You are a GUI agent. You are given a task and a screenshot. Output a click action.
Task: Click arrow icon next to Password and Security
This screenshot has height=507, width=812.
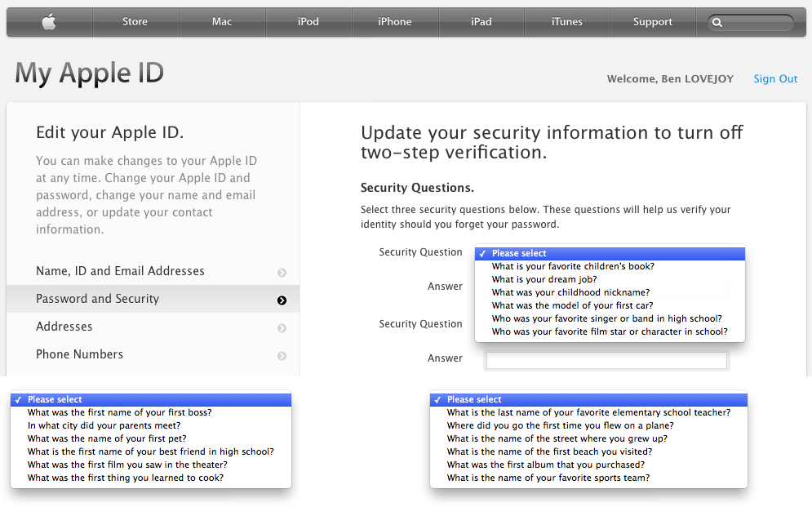tap(282, 300)
